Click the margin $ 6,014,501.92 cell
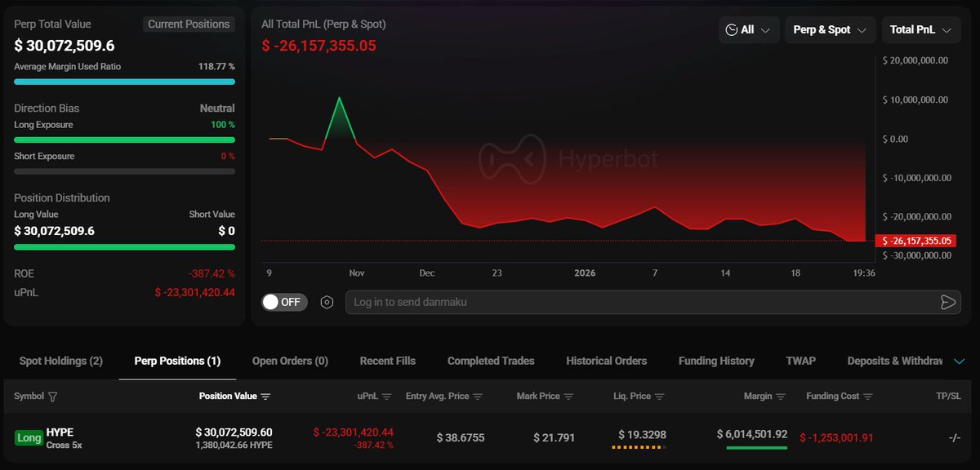Viewport: 980px width, 470px height. coord(752,434)
